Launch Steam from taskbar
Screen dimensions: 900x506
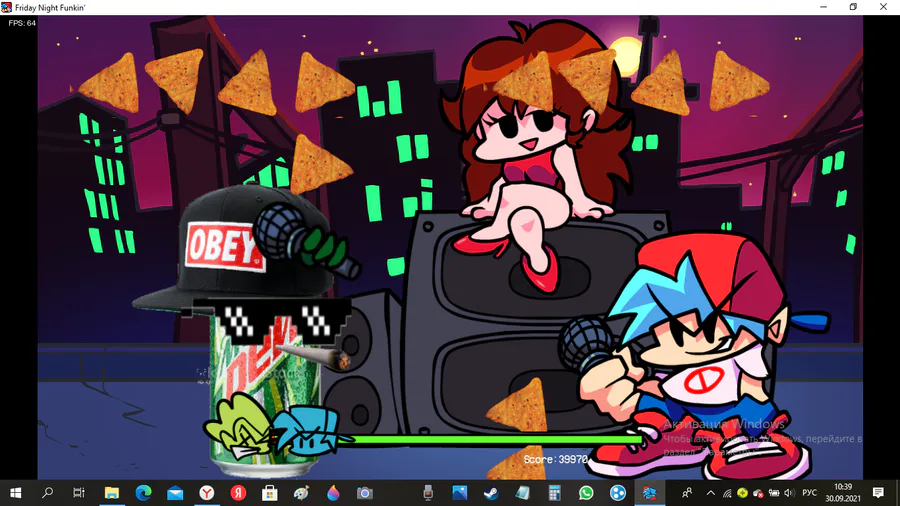[491, 493]
